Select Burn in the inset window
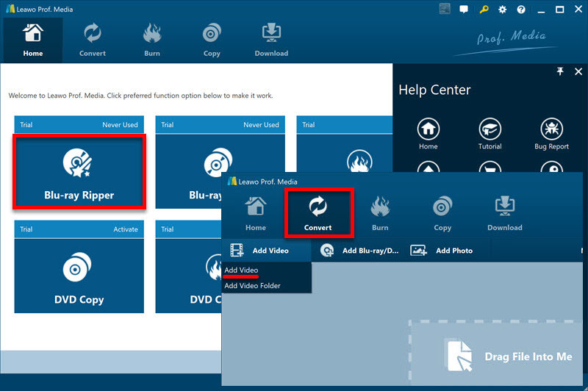Screen dimensions: 588x391 (x=380, y=214)
